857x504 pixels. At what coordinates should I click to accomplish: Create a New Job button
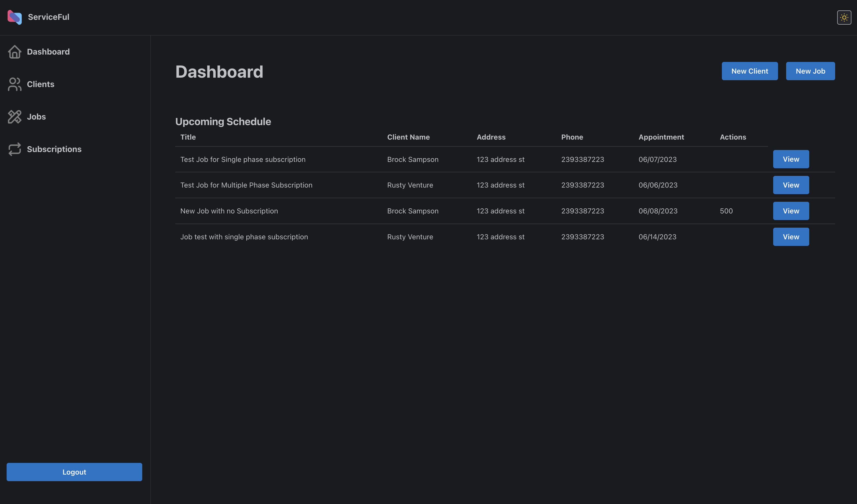(810, 71)
